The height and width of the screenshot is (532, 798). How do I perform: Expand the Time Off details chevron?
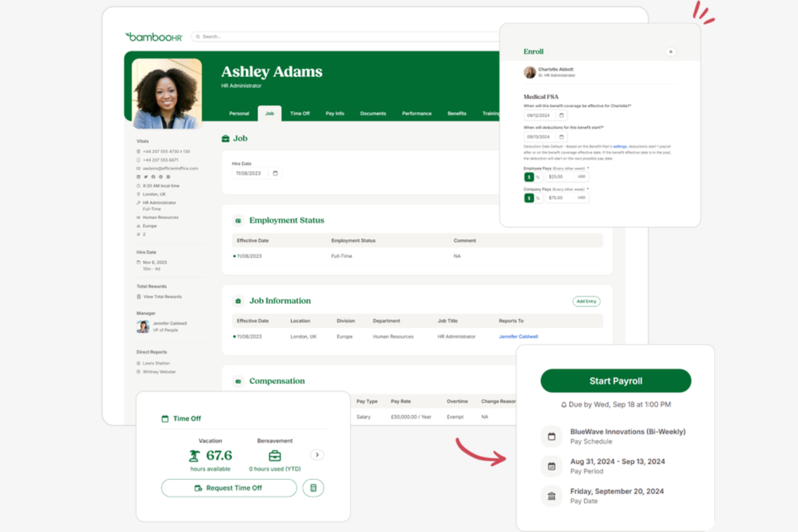tap(317, 455)
